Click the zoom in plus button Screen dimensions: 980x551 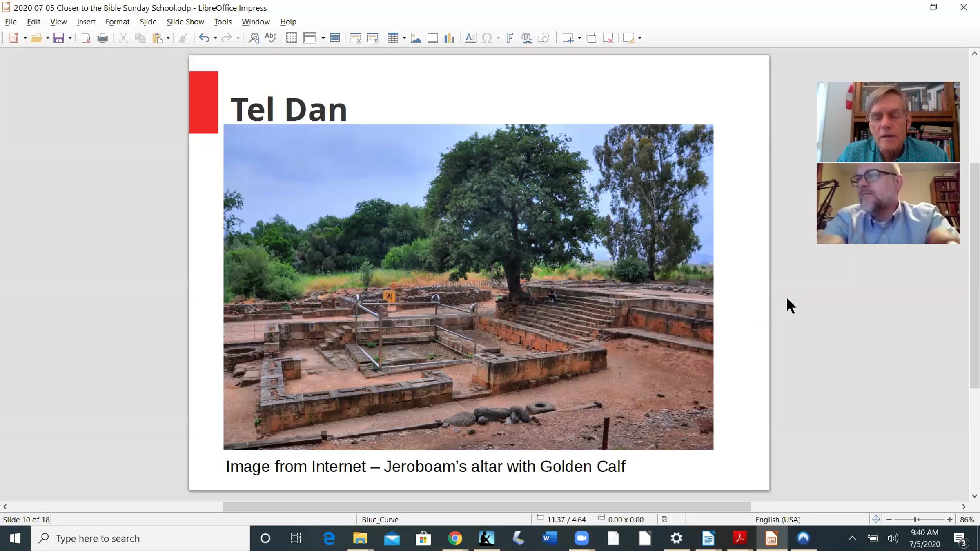(x=950, y=519)
